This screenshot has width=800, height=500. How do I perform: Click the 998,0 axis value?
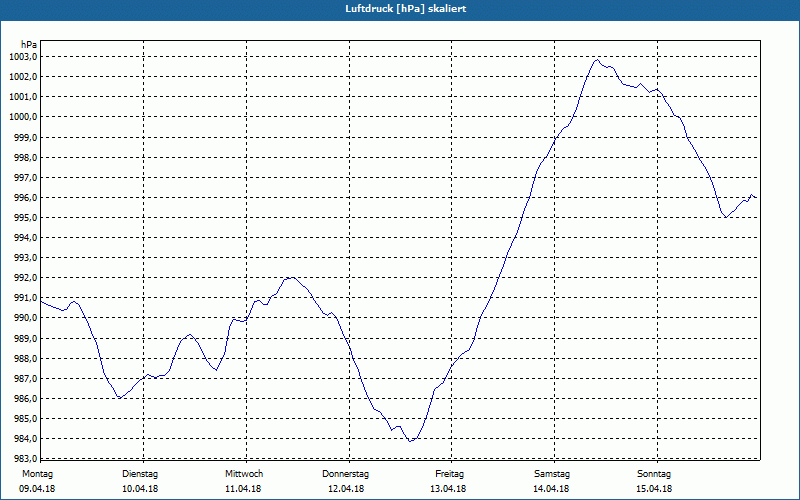(x=25, y=157)
